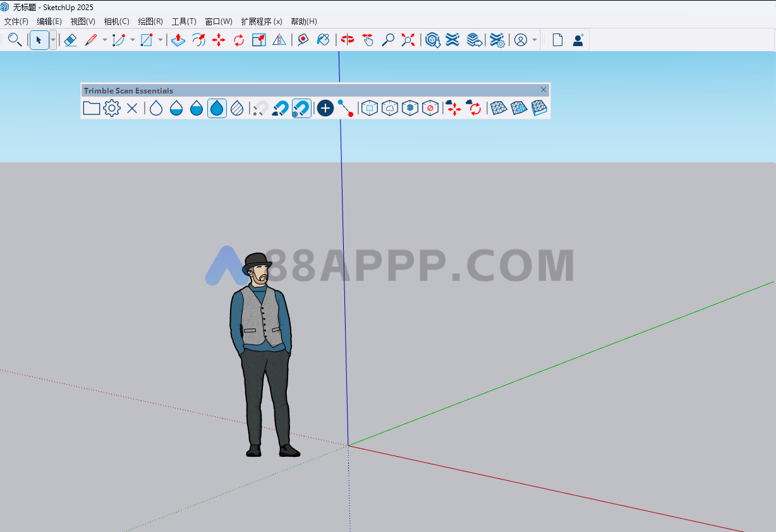776x532 pixels.
Task: Open the 工具(T) menu
Action: pos(184,21)
